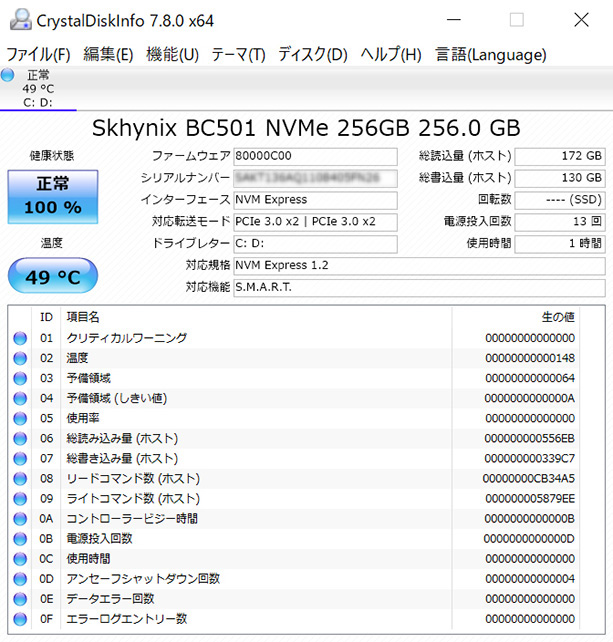Viewport: 613px width, 642px height.
Task: Click the status orb for 予備領域 (しきい値)
Action: click(20, 398)
